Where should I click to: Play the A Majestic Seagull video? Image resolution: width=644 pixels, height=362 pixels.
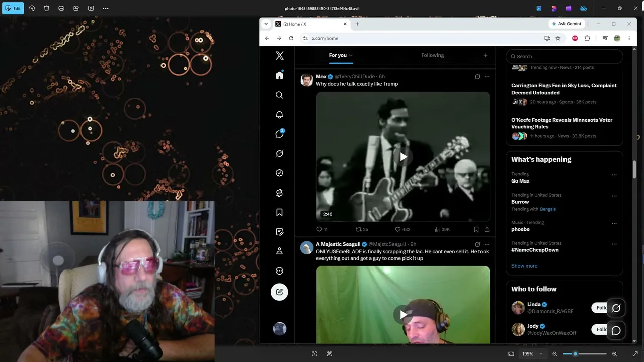(403, 315)
